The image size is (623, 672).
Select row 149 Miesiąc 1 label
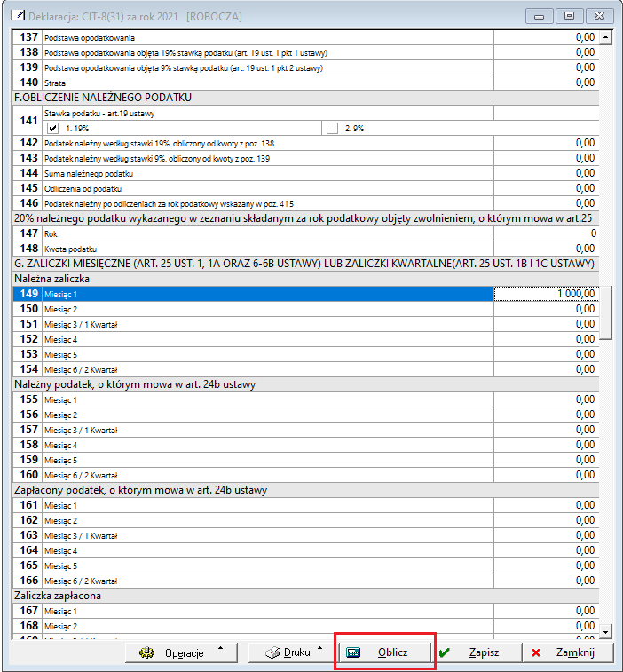coord(61,295)
